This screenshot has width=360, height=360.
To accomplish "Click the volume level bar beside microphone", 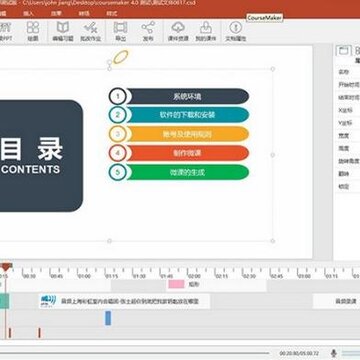I will (x=351, y=353).
